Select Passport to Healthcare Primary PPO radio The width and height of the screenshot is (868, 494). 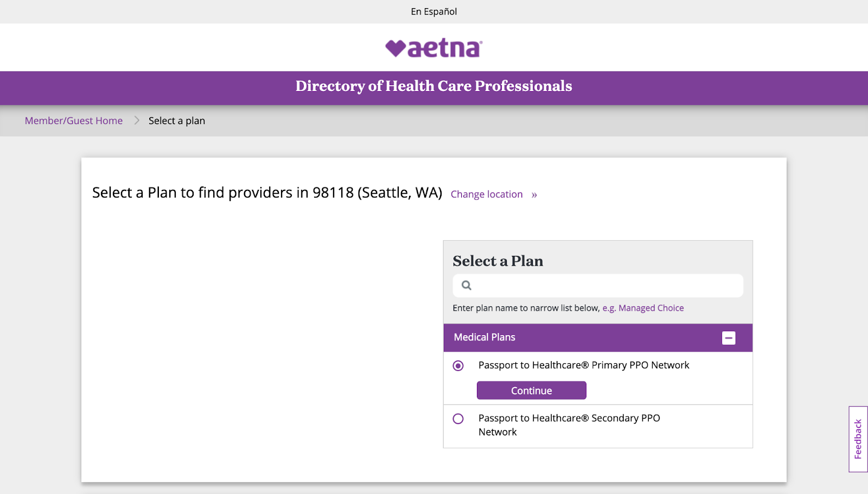(x=458, y=366)
